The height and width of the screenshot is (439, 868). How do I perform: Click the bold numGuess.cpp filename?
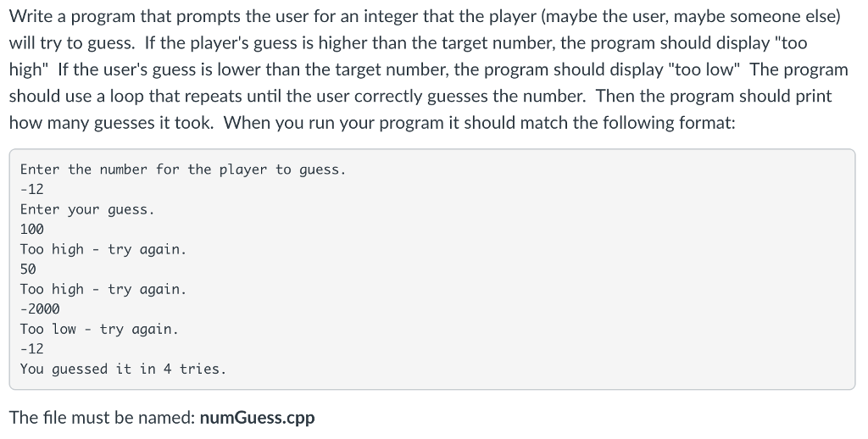[257, 418]
